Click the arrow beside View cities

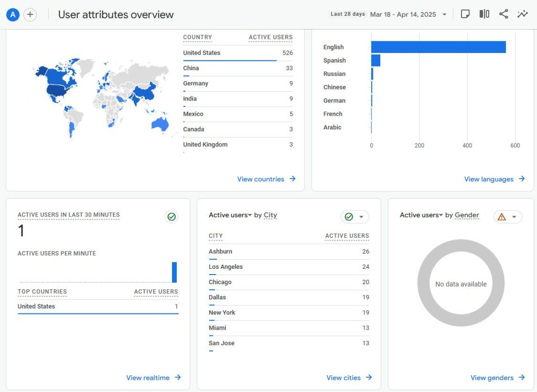coord(369,377)
